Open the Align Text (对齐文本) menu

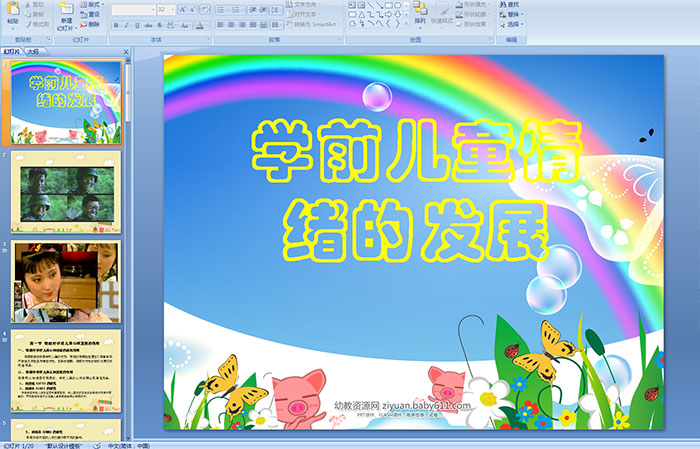[304, 14]
